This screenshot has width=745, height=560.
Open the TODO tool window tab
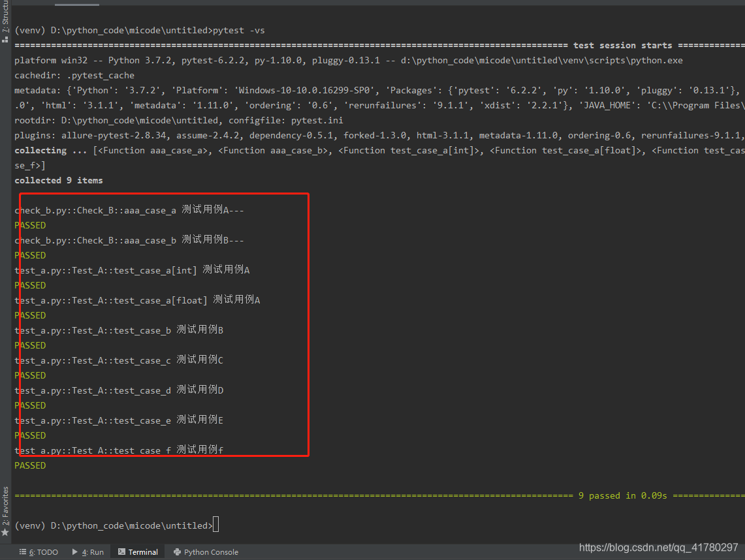coord(39,552)
